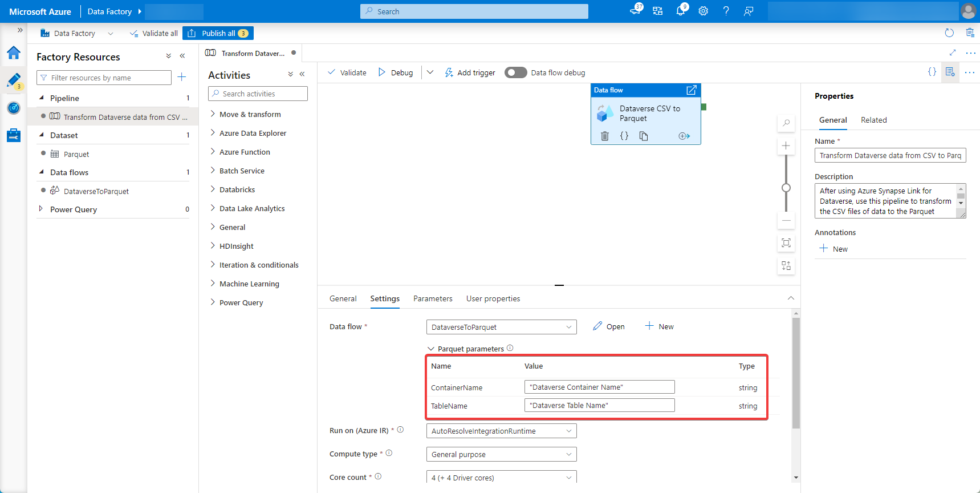Expand the Databricks activity group
This screenshot has height=493, width=980.
213,189
